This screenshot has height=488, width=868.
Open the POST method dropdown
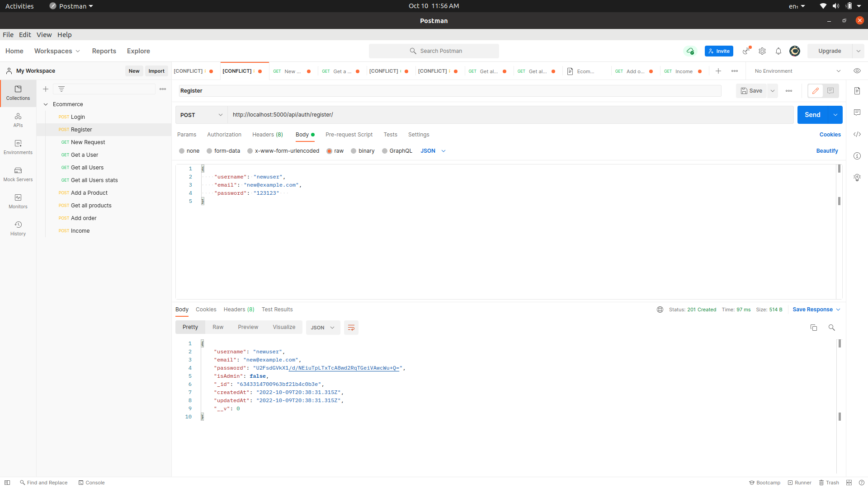click(201, 115)
